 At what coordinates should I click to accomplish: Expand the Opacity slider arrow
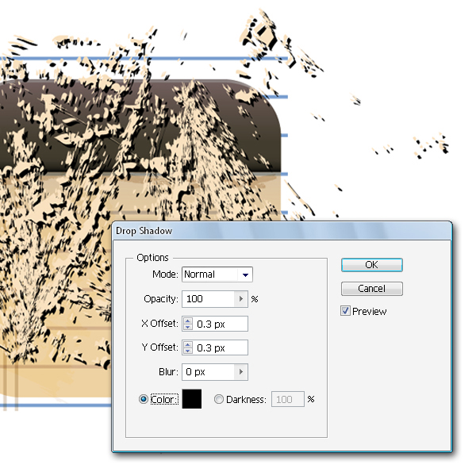pyautogui.click(x=241, y=299)
